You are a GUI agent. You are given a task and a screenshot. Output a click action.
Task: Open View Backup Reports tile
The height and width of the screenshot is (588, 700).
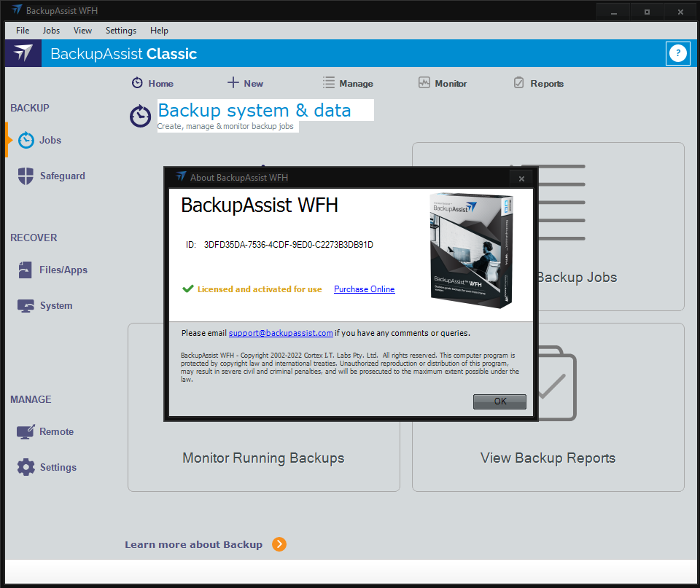click(548, 458)
